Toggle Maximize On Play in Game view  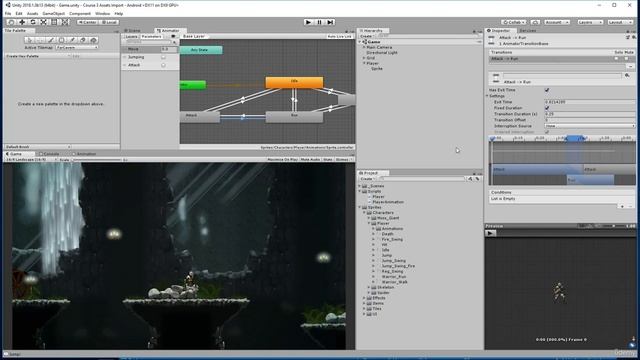pos(282,160)
